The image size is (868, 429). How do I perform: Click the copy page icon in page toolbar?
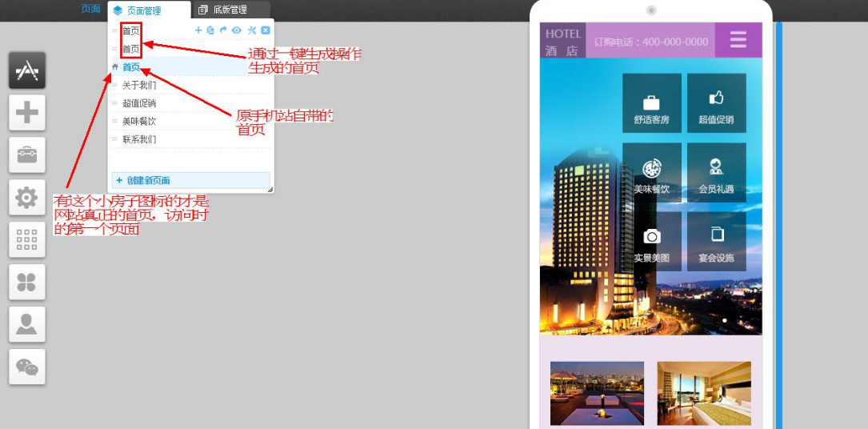click(210, 30)
